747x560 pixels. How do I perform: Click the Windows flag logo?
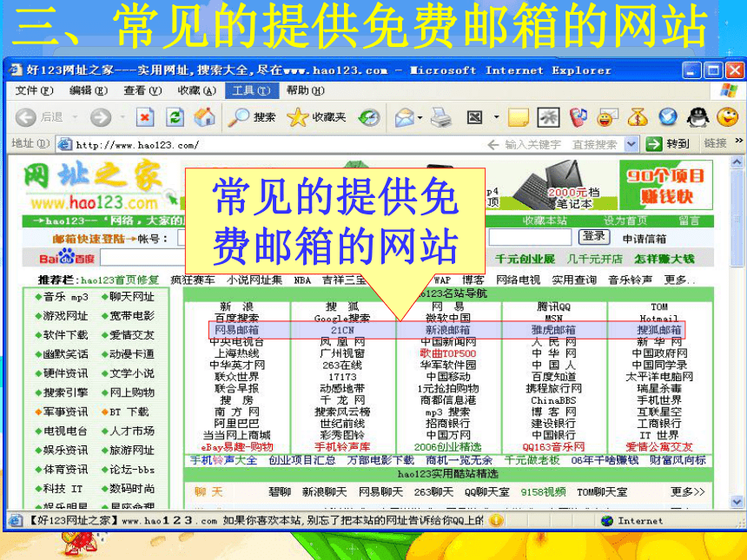pyautogui.click(x=729, y=90)
